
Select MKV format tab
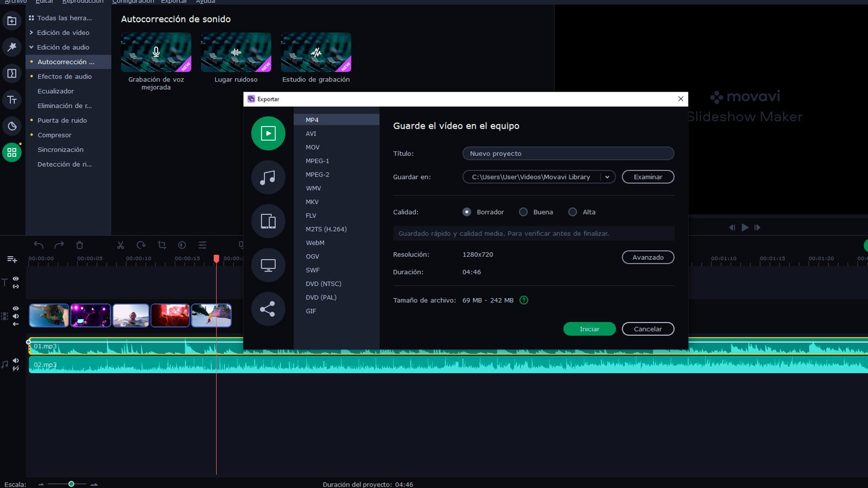point(336,202)
